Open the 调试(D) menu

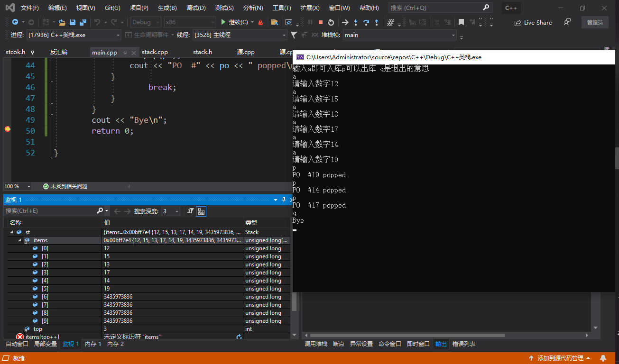pos(196,8)
